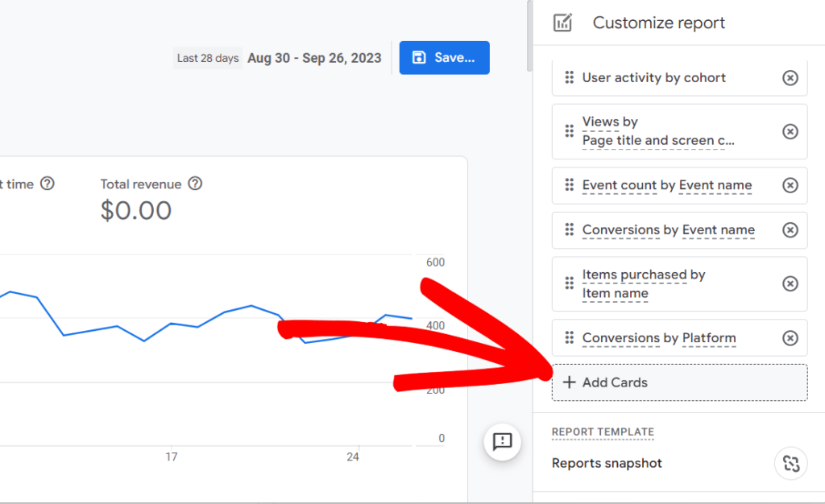825x504 pixels.
Task: Remove the "Conversions by Platform" card
Action: pos(790,337)
